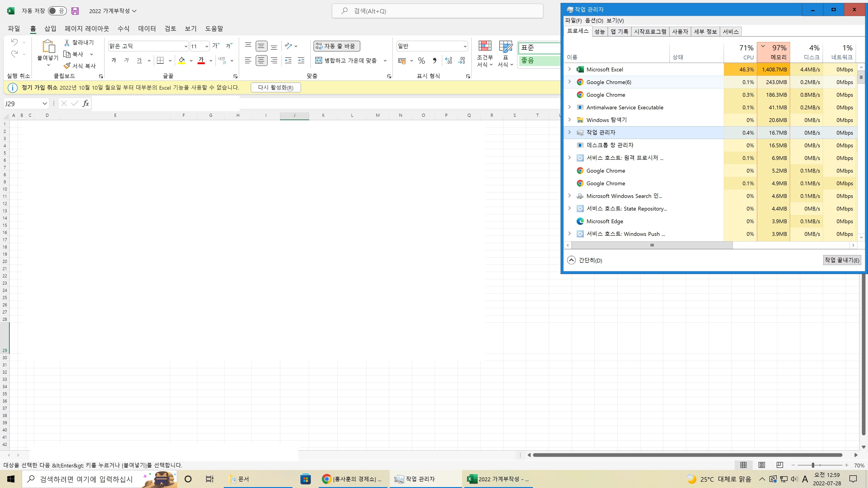Viewport: 868px width, 488px height.
Task: Toggle the AutoSave switch
Action: pos(57,11)
